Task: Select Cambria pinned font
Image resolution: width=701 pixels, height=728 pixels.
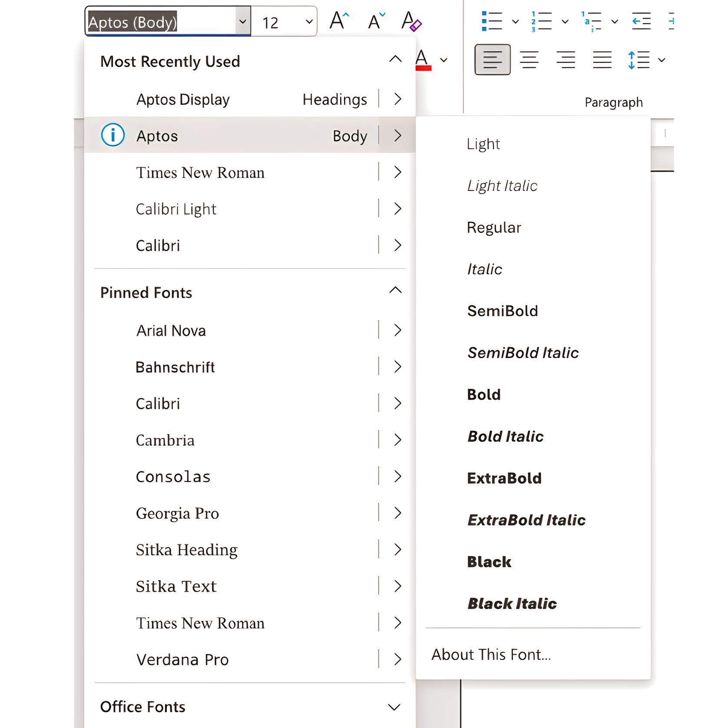Action: pyautogui.click(x=231, y=440)
